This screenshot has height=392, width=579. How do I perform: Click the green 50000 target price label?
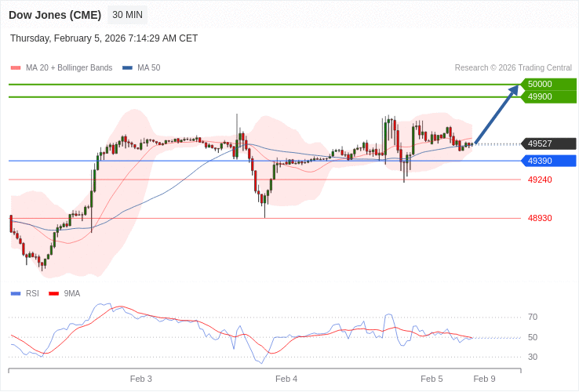[x=548, y=84]
